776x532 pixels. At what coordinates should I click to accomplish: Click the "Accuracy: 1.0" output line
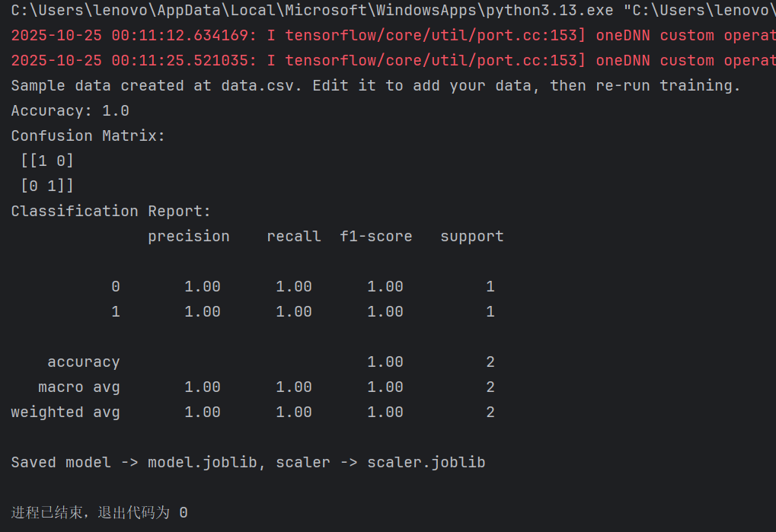point(70,110)
